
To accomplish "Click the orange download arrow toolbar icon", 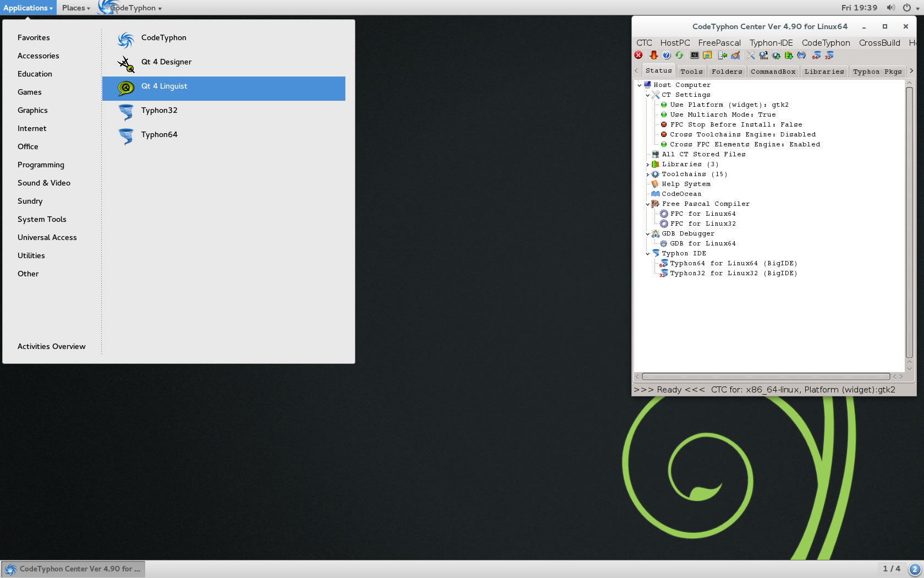I will pos(653,55).
